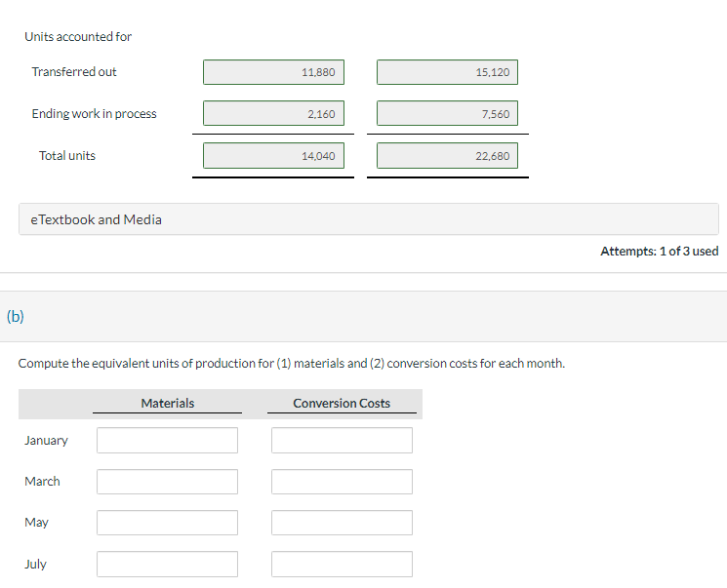Select Ending work in process 2,160 field
727x588 pixels.
click(273, 113)
